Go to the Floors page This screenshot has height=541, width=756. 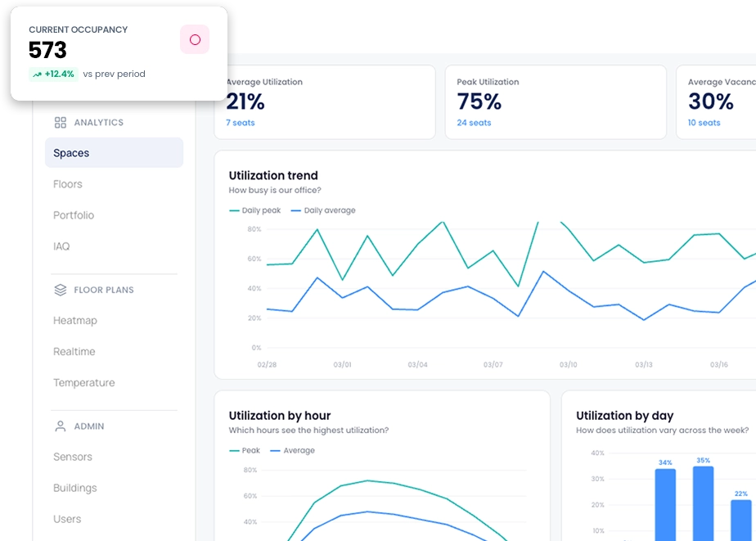coord(68,184)
